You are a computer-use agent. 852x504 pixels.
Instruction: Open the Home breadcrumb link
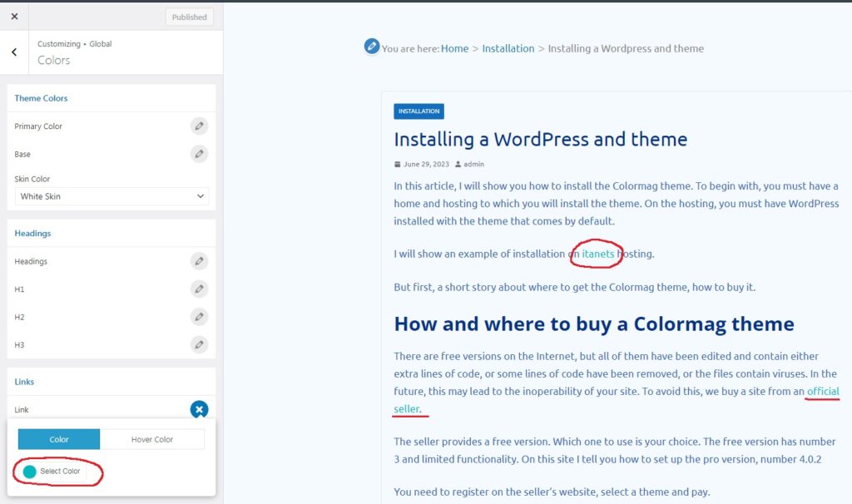click(x=455, y=48)
